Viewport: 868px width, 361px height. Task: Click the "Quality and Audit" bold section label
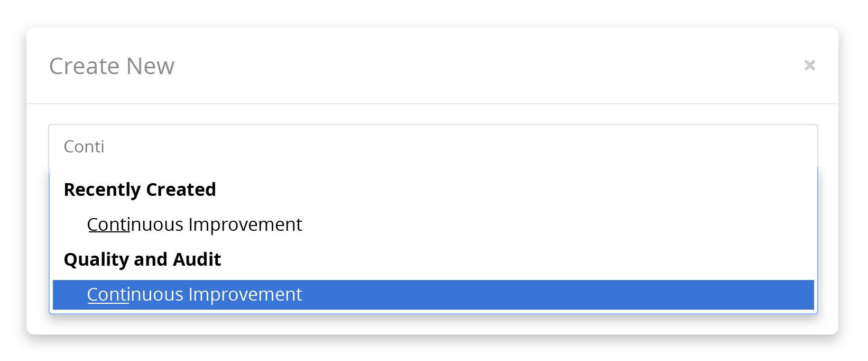[x=142, y=259]
